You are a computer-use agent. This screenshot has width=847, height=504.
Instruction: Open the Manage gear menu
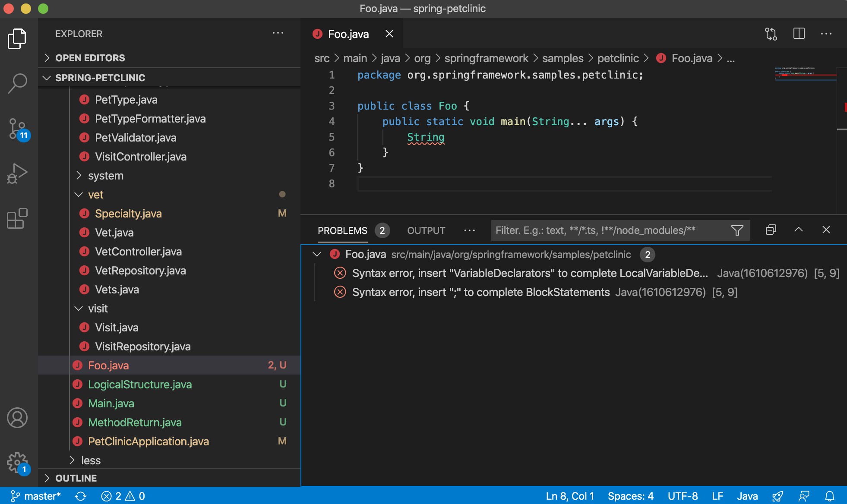(17, 462)
